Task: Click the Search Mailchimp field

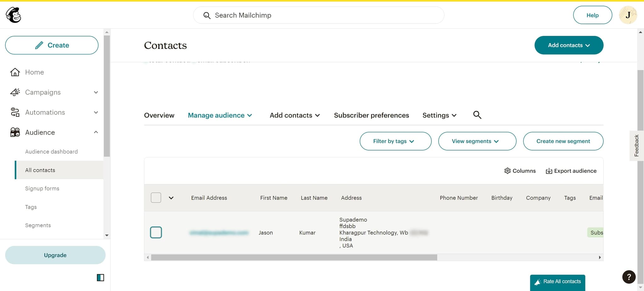Action: [318, 15]
